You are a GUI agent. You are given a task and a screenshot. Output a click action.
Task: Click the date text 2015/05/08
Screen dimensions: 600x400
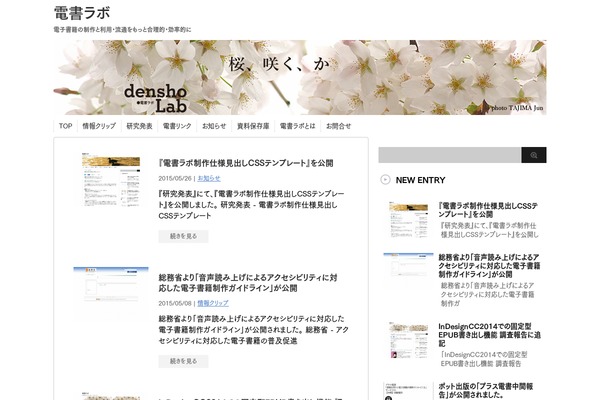click(175, 303)
